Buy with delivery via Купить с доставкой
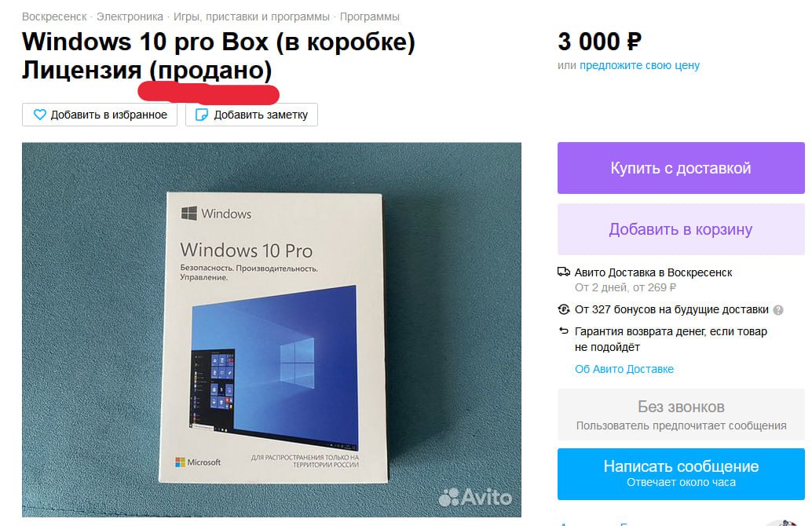Viewport: 812px width, 526px height. (x=681, y=168)
